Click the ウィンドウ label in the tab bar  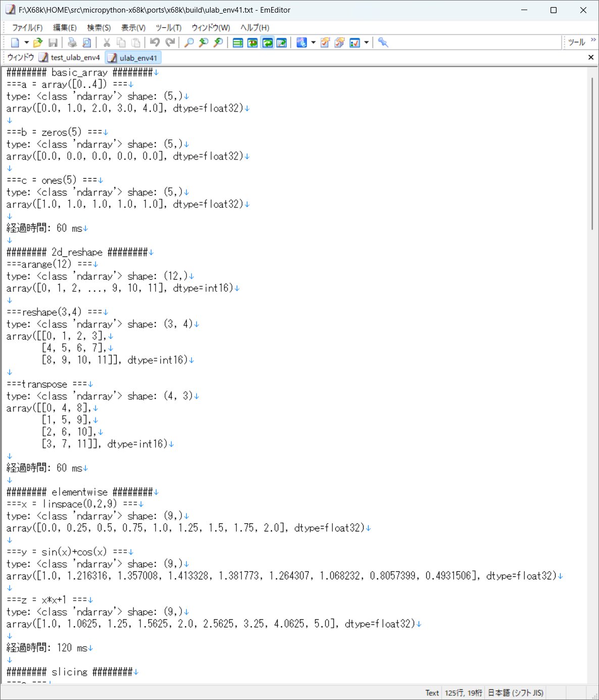pyautogui.click(x=21, y=58)
